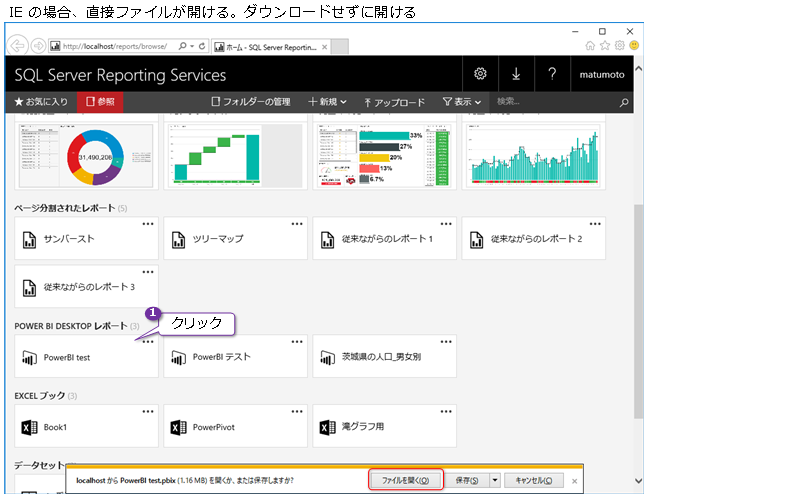
Task: Click the page vertical scrollbar thumb
Action: click(638, 311)
